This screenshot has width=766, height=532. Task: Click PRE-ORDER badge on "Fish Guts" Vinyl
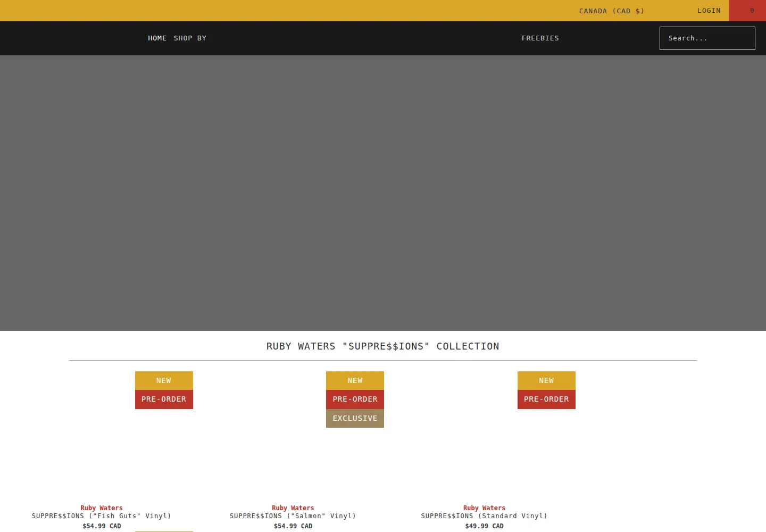point(164,400)
